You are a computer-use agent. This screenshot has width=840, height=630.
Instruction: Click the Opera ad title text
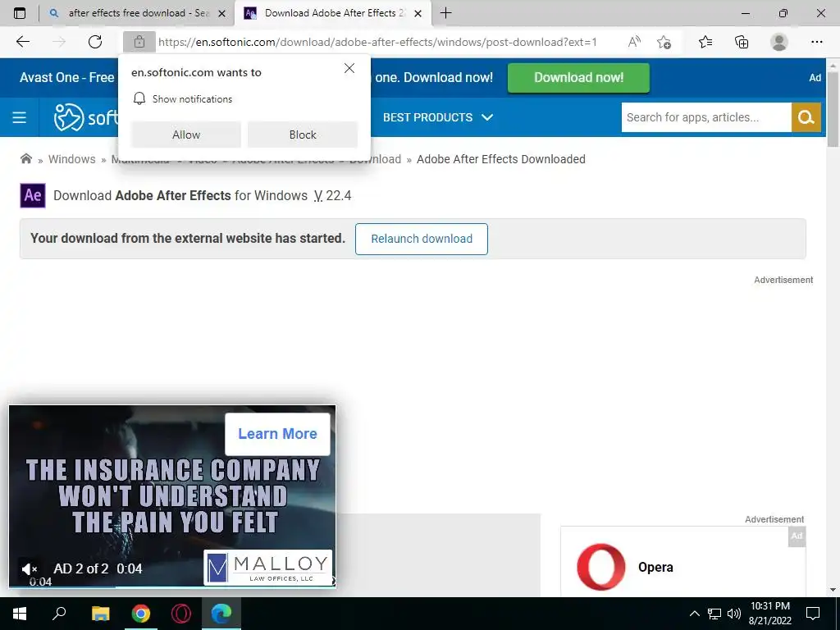pyautogui.click(x=655, y=568)
